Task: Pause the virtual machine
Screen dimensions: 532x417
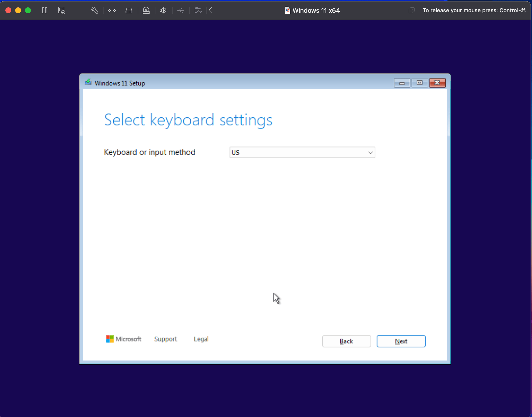Action: click(x=44, y=10)
